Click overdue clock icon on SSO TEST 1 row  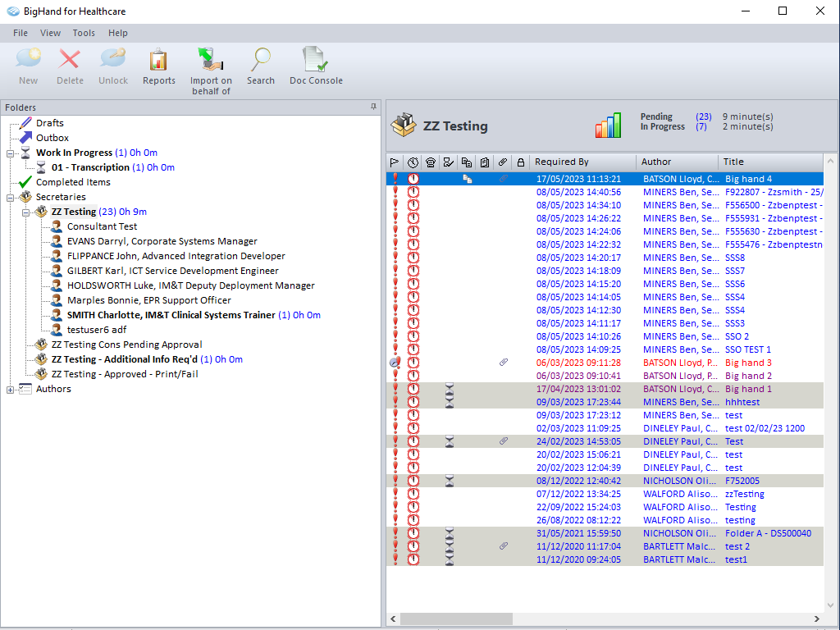click(413, 349)
